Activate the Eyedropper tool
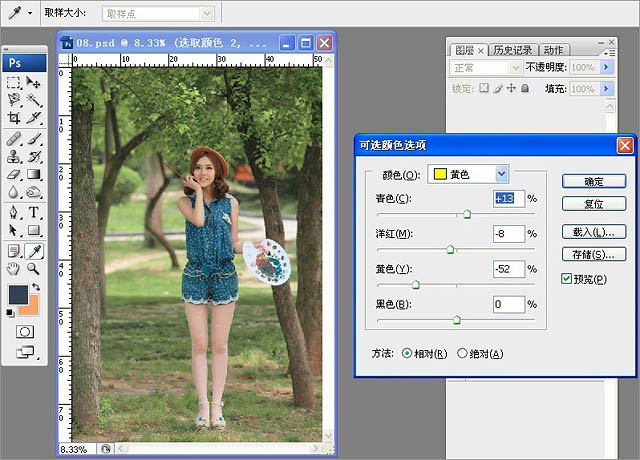The width and height of the screenshot is (640, 460). pyautogui.click(x=34, y=250)
